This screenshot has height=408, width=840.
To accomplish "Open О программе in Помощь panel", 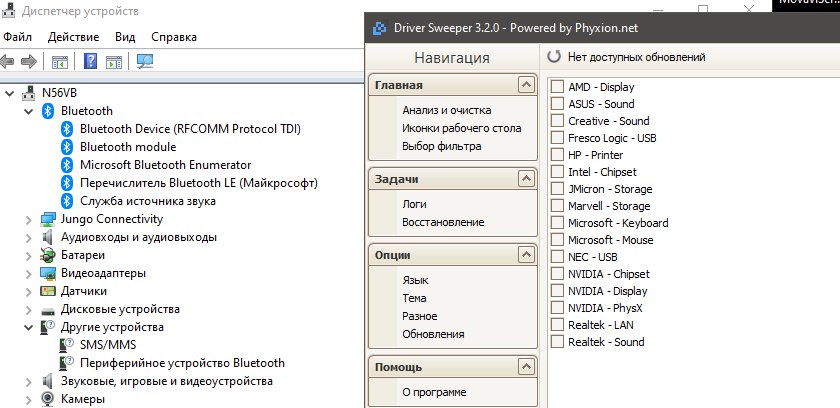I will (x=434, y=392).
